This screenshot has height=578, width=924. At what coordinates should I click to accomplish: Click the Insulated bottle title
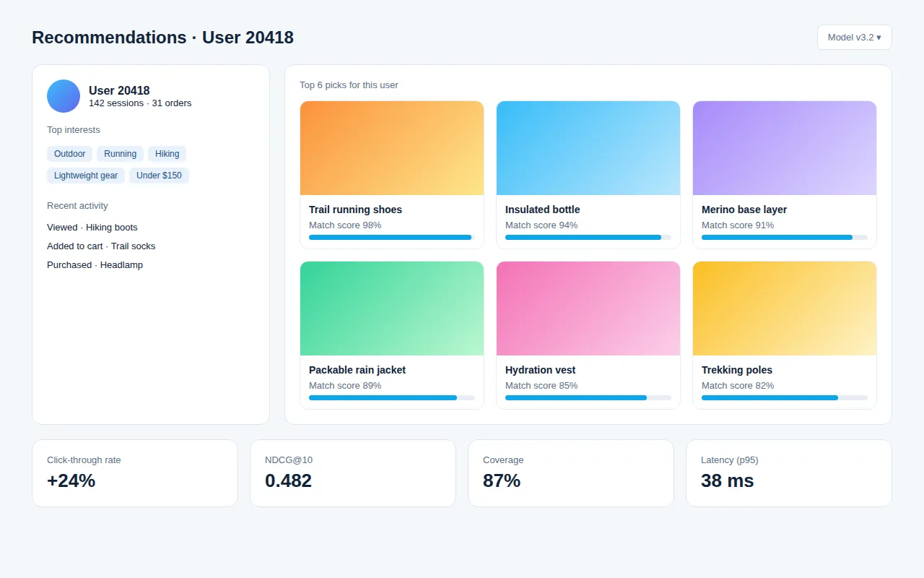543,210
